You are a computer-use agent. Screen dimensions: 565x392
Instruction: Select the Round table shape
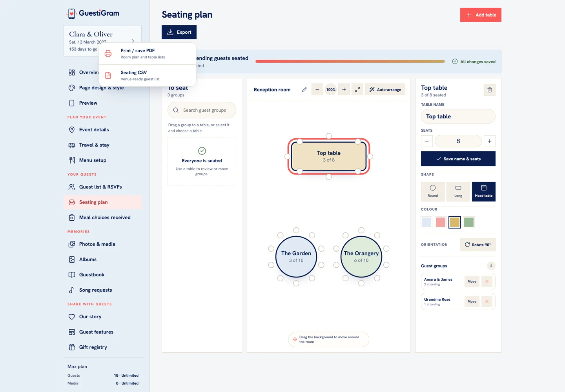point(433,192)
